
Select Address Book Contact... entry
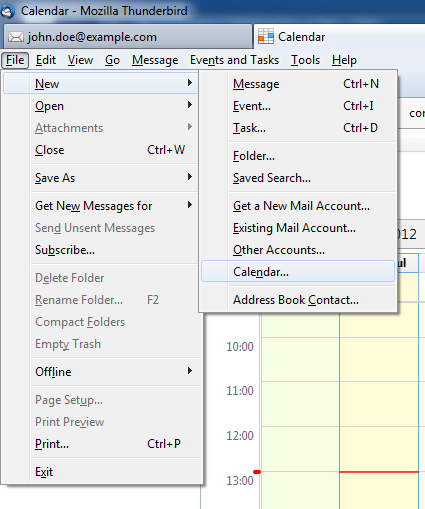[x=298, y=300]
